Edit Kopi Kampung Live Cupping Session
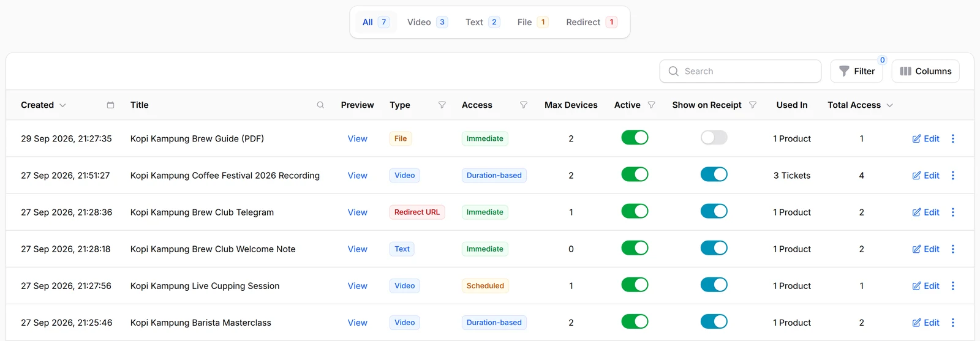980x341 pixels. (x=925, y=286)
